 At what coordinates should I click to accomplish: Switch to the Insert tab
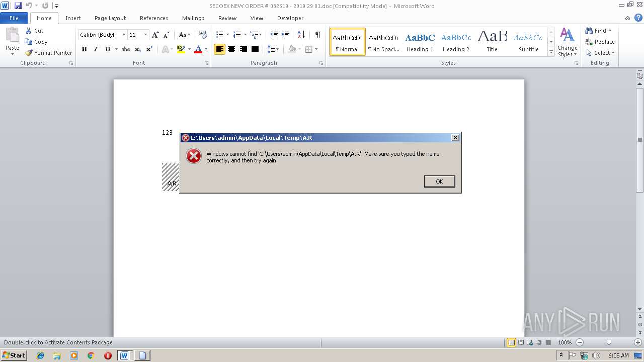(x=73, y=18)
